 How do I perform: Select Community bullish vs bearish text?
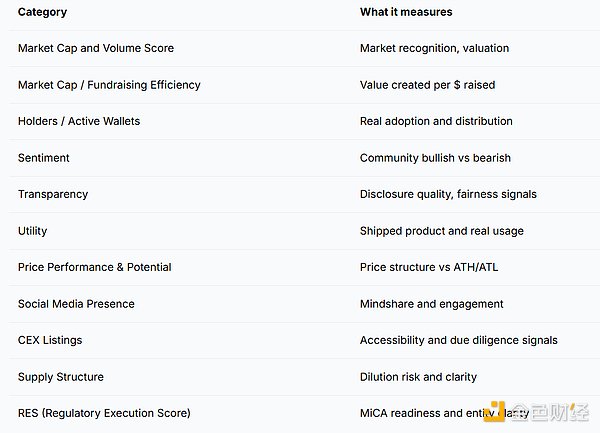[x=435, y=158]
